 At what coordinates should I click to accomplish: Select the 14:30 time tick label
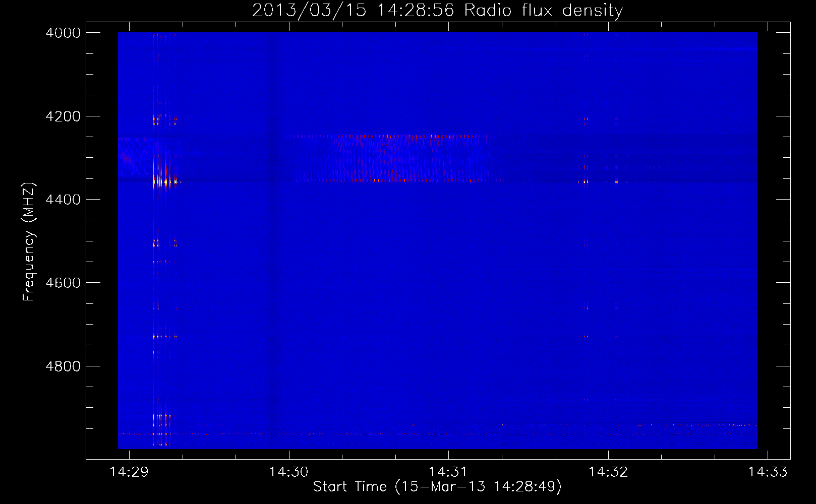[x=288, y=472]
